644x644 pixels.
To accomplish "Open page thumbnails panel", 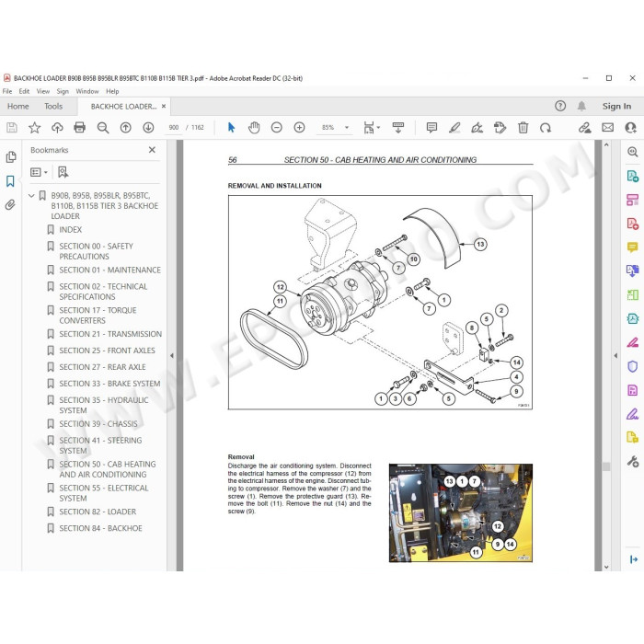I will [11, 157].
